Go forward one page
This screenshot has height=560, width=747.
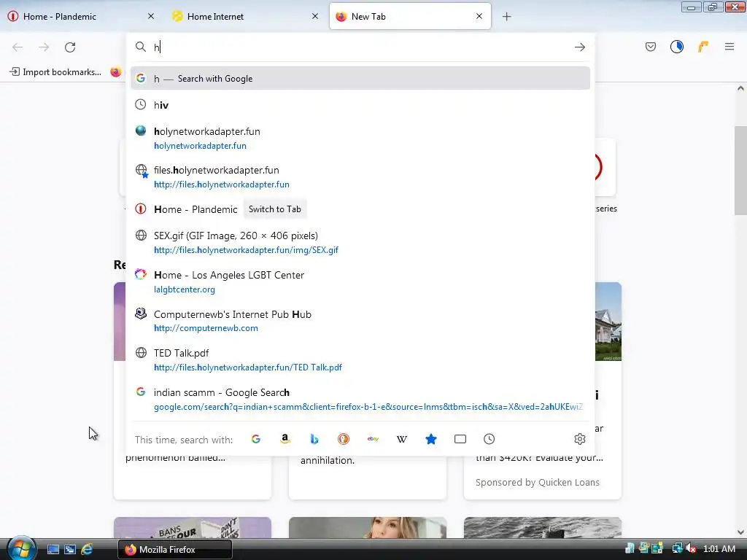[44, 47]
